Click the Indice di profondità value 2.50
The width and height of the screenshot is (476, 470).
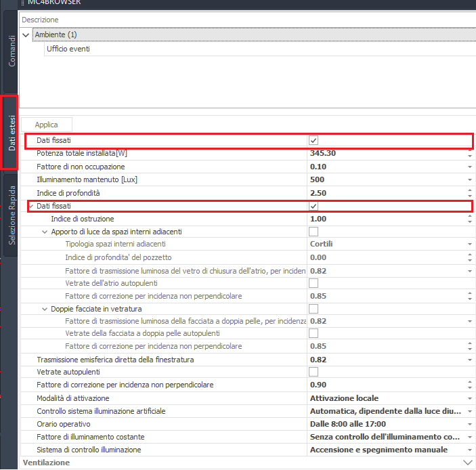tap(318, 193)
